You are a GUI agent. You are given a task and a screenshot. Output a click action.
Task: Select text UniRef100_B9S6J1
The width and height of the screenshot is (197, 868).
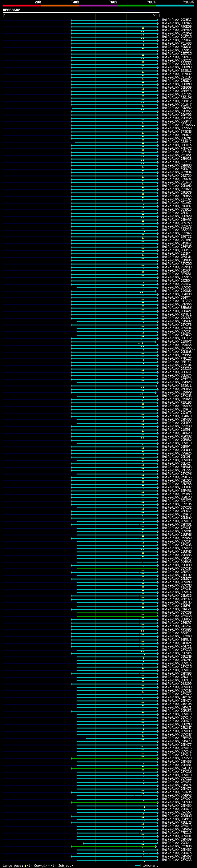[x=177, y=386]
